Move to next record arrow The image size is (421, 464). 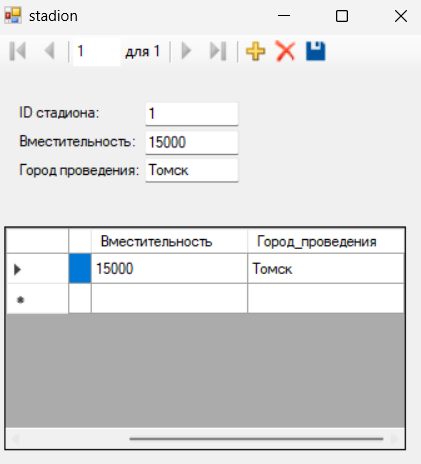point(186,51)
